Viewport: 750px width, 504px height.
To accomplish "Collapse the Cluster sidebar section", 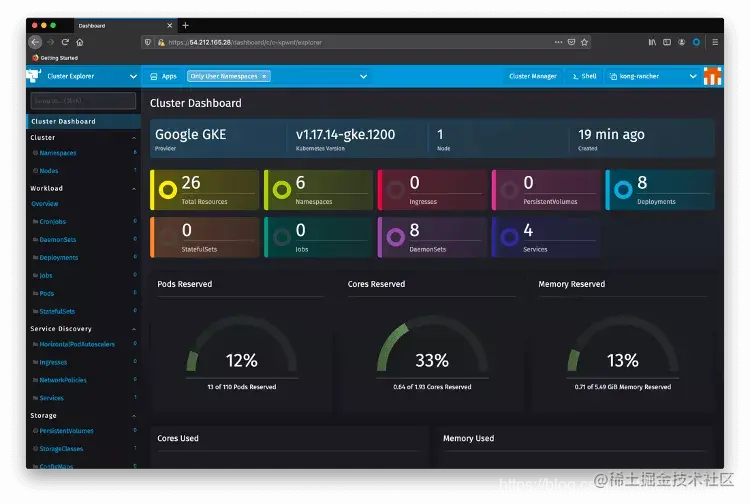I will 134,138.
